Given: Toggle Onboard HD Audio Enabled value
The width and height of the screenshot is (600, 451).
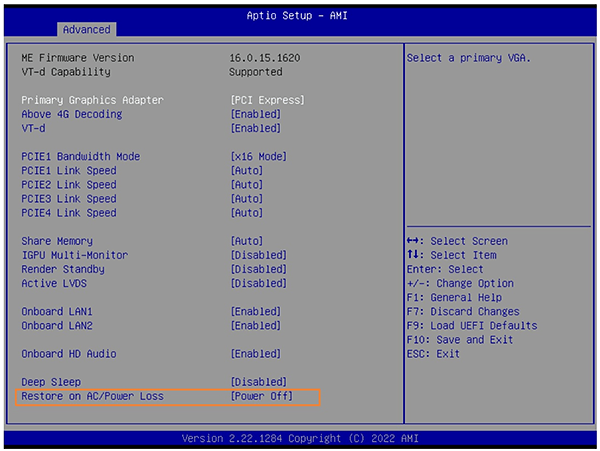Looking at the screenshot, I should click(x=256, y=354).
